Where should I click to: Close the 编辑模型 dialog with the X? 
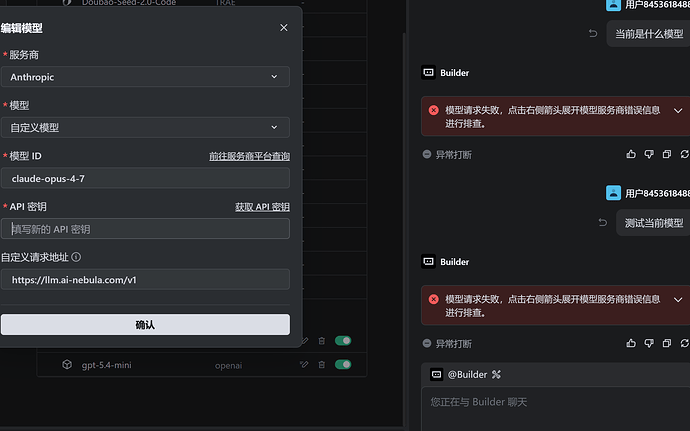(x=284, y=28)
